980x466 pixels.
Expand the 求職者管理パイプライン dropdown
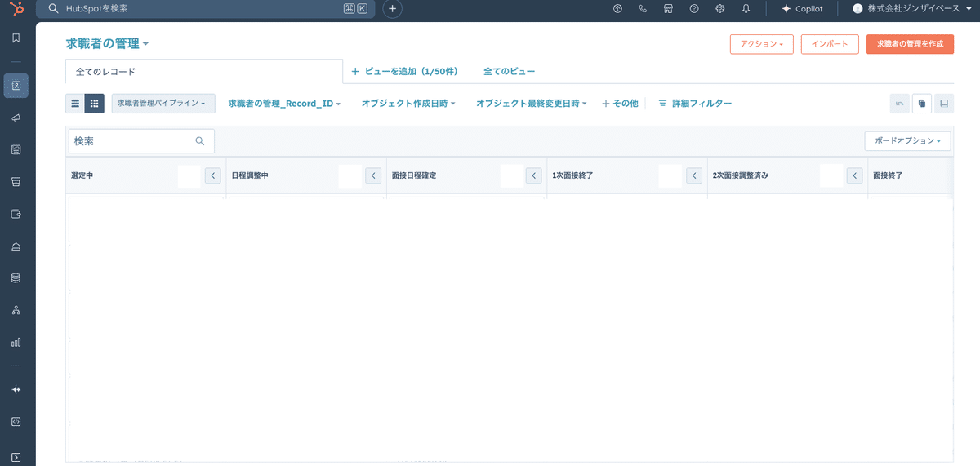[163, 104]
